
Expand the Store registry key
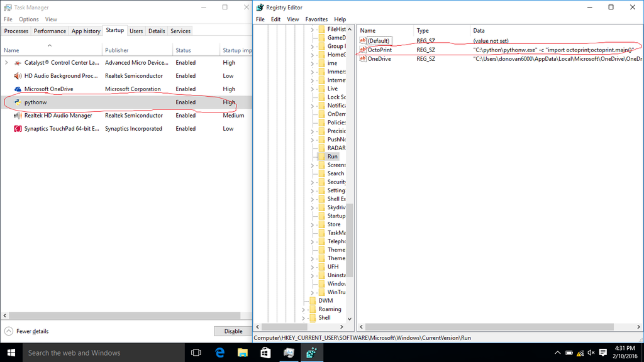(312, 224)
